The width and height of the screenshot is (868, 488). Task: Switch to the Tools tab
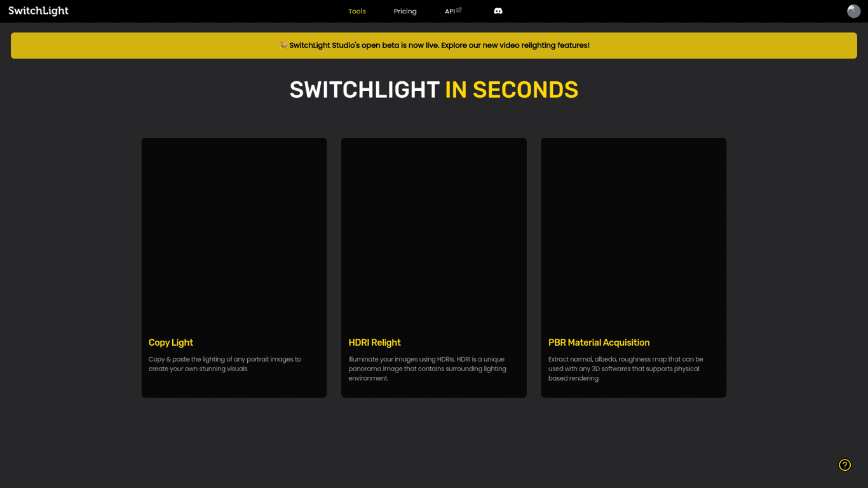coord(357,11)
